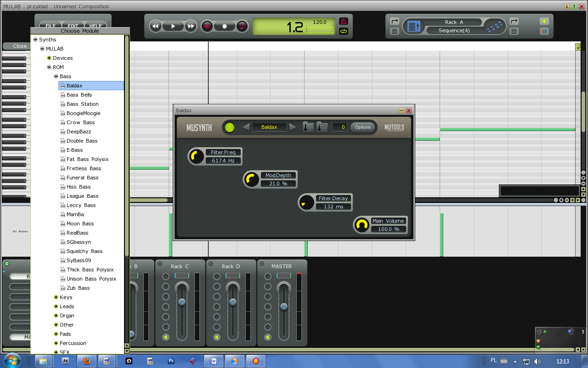Click the dotted pattern view icon

click(495, 26)
